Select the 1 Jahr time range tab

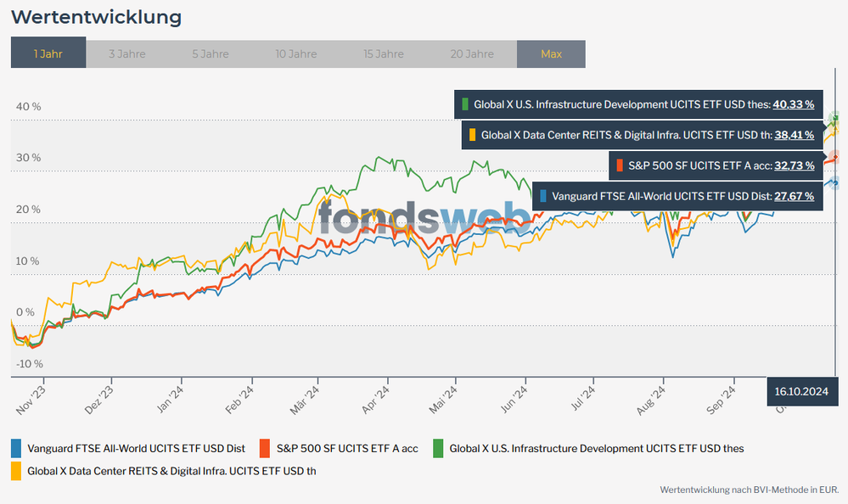point(48,54)
